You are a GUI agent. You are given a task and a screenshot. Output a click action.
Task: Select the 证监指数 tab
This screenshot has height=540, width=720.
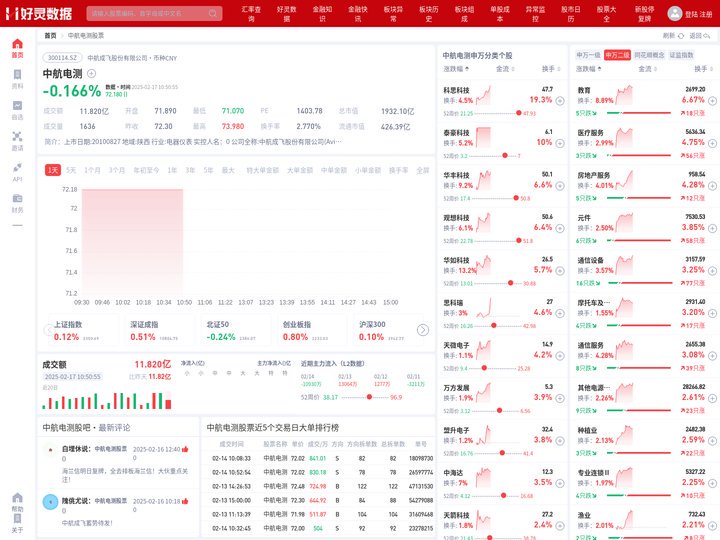(681, 55)
